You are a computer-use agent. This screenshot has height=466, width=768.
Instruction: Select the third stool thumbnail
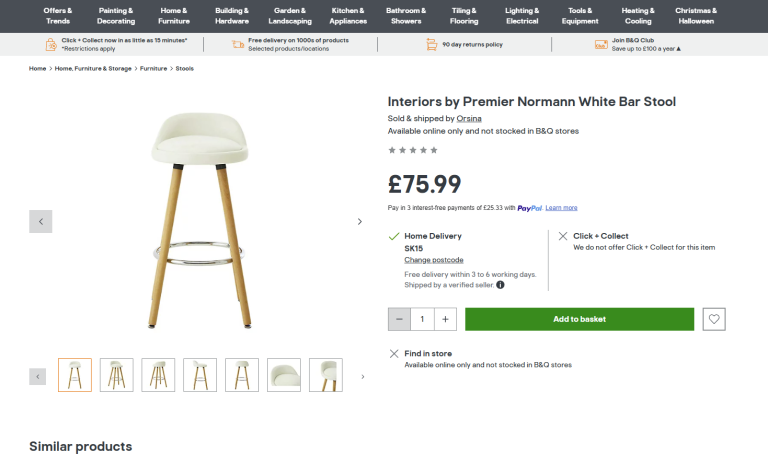(158, 375)
